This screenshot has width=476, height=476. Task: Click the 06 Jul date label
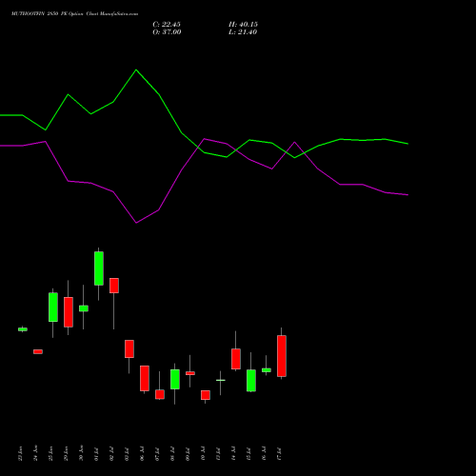click(x=143, y=454)
